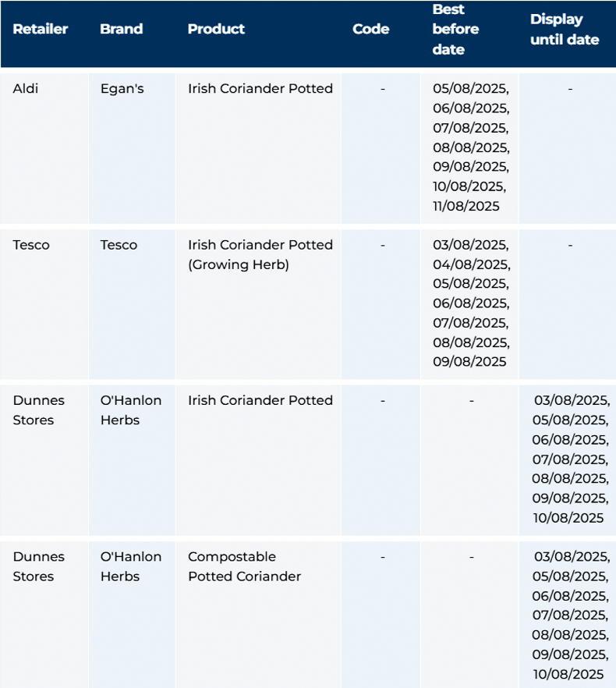Click the Code column header
This screenshot has height=688, width=616.
[x=370, y=29]
